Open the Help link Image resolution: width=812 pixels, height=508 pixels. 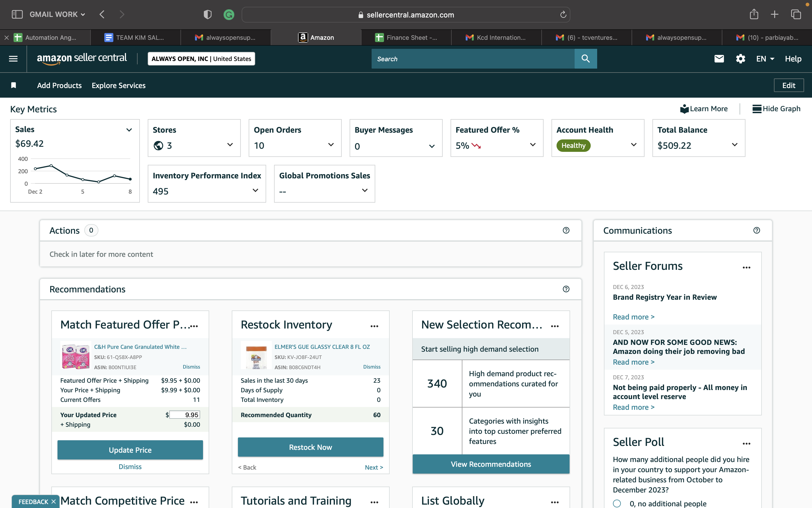tap(793, 59)
